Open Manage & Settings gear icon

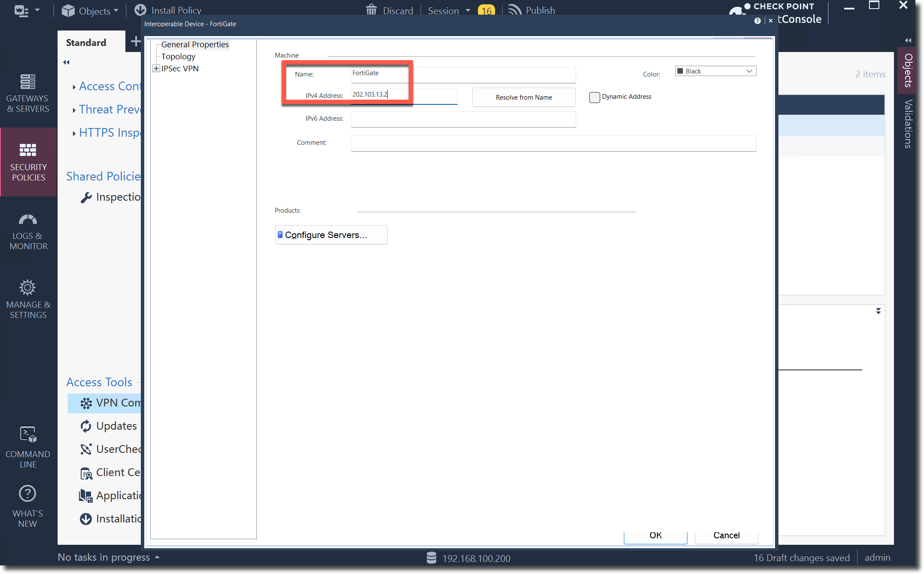click(28, 287)
